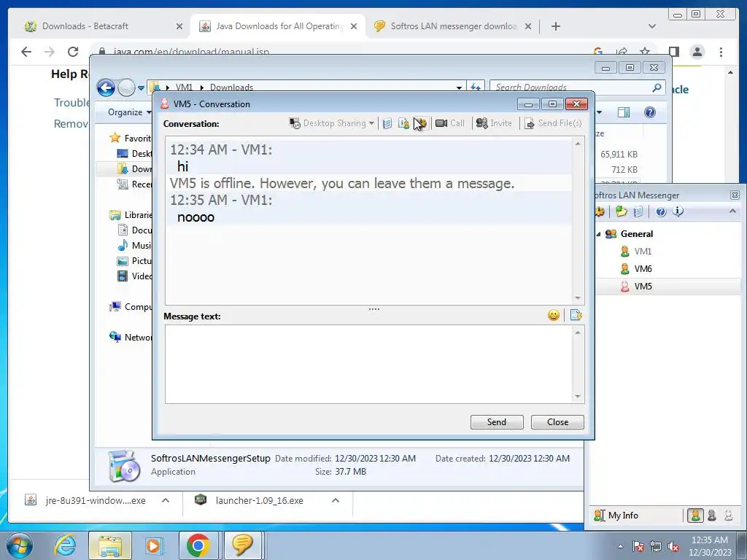Click the network tray icon

pos(656,547)
